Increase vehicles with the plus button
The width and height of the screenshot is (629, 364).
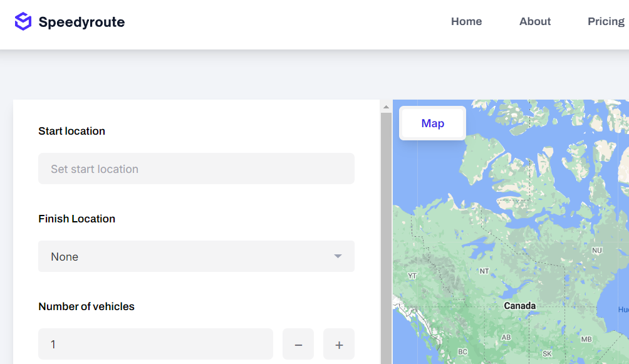(339, 345)
